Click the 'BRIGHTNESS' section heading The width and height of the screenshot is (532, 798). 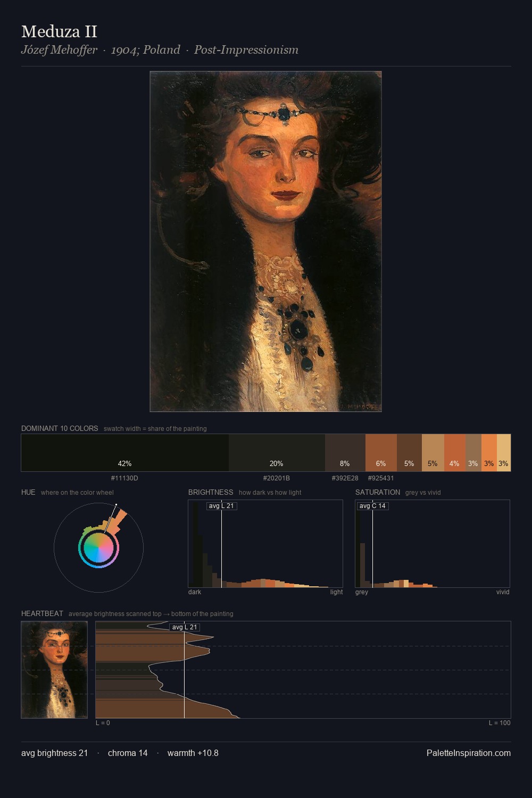click(211, 492)
